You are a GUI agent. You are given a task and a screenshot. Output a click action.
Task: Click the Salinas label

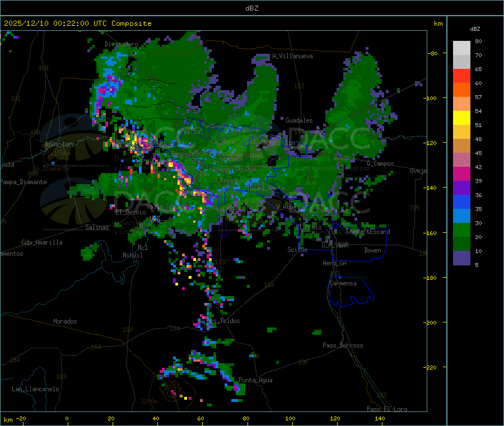pos(97,227)
